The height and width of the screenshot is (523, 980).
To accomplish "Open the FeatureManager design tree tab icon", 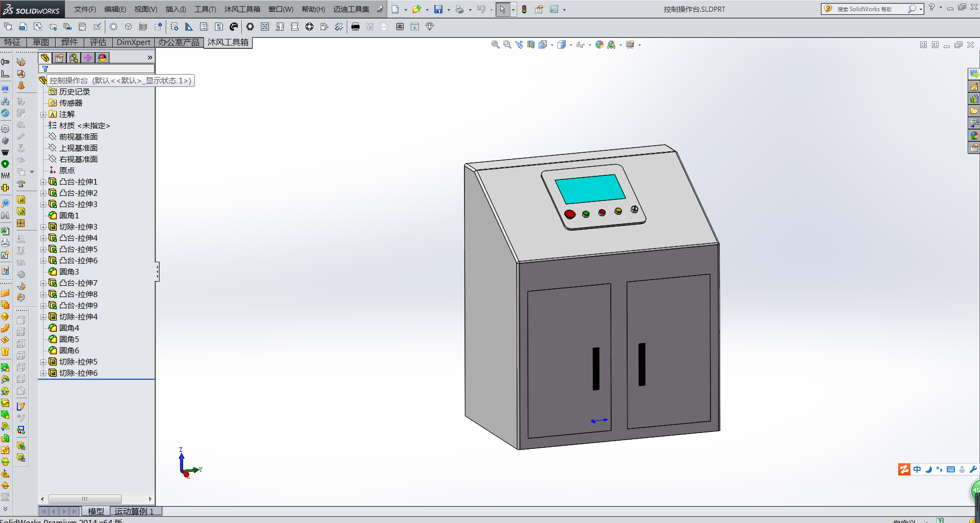I will click(x=45, y=58).
